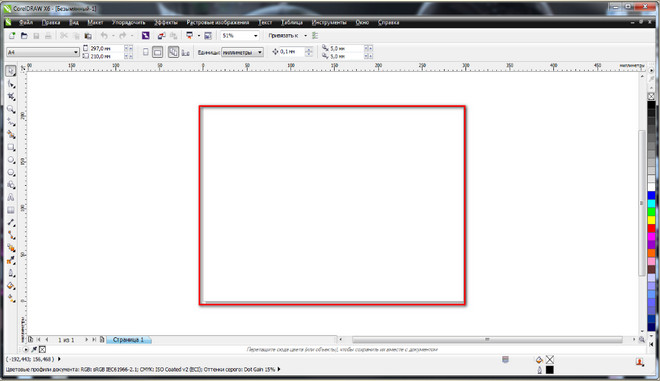Toggle the no-color box in document palette
Image resolution: width=660 pixels, height=381 pixels.
coord(43,349)
